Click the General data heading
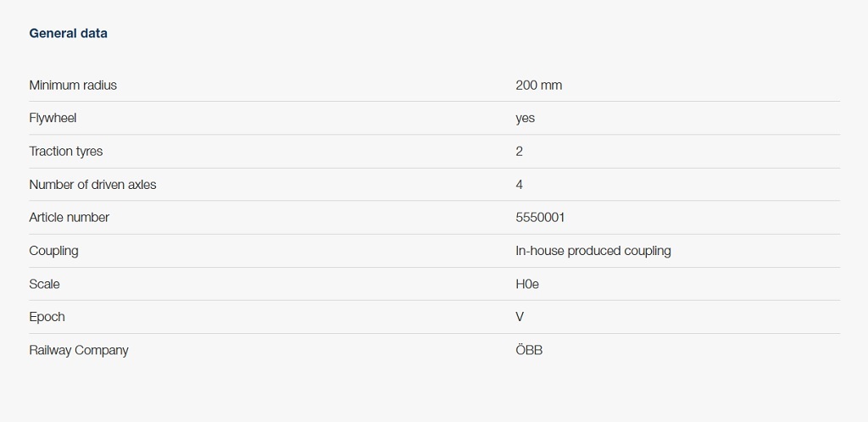 (x=68, y=33)
